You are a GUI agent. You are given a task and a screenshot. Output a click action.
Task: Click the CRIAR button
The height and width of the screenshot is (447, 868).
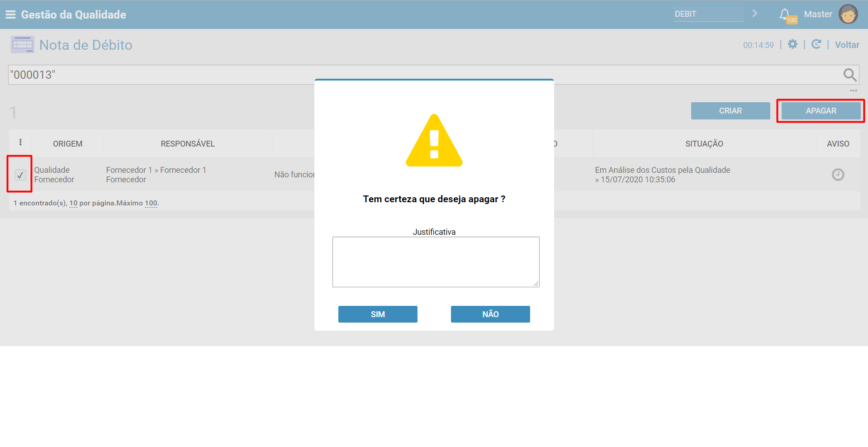tap(730, 111)
